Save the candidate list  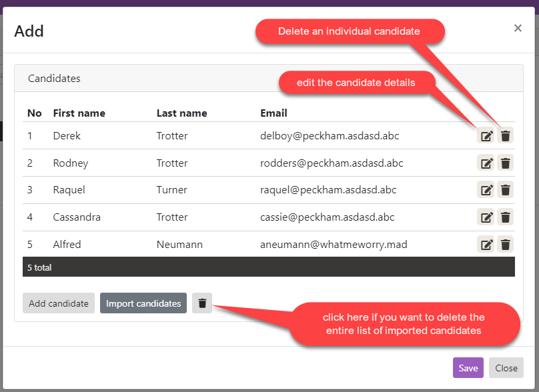pos(468,368)
